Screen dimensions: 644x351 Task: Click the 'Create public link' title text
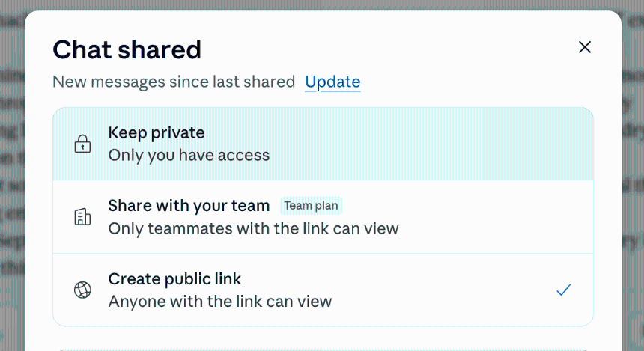[x=174, y=279]
